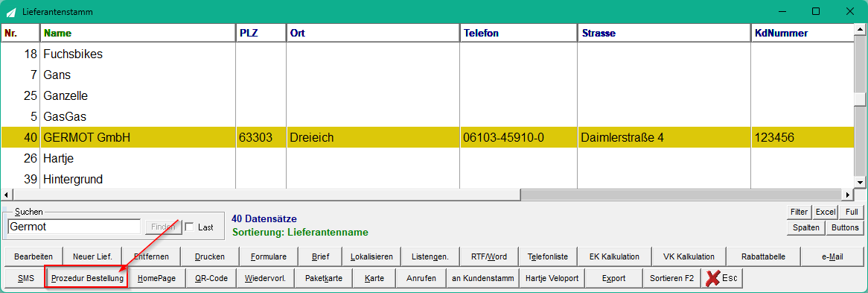The height and width of the screenshot is (293, 868).
Task: Click the Ort column header
Action: pos(372,34)
